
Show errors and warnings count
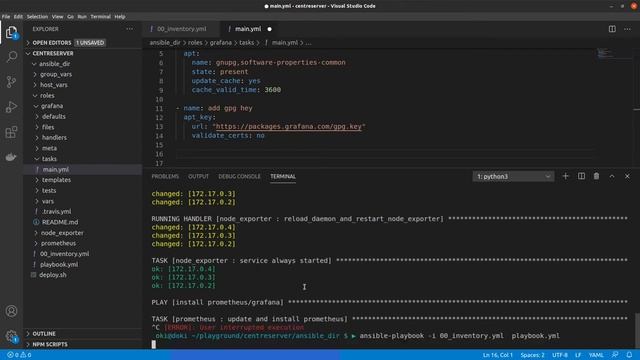19,355
